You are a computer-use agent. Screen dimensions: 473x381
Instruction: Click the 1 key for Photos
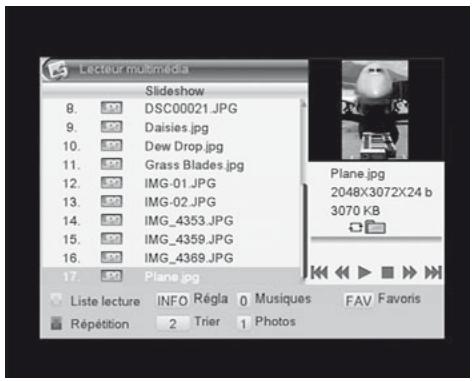(244, 323)
